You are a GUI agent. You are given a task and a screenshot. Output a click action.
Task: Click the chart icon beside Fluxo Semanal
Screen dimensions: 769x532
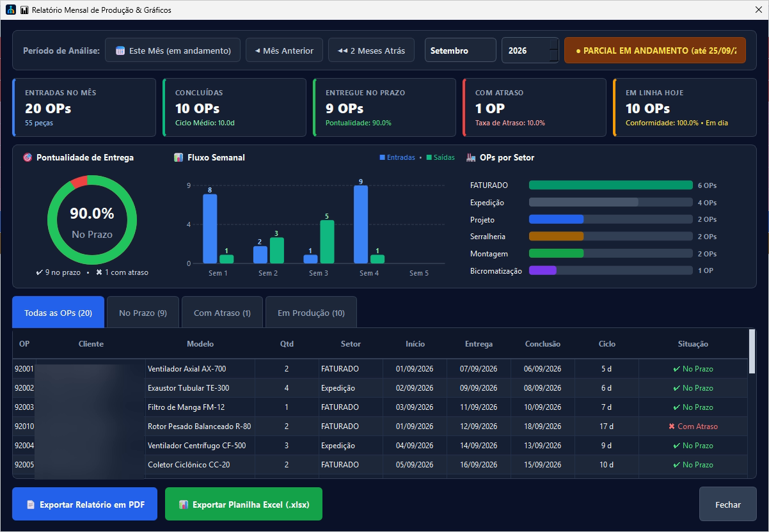[x=178, y=157]
